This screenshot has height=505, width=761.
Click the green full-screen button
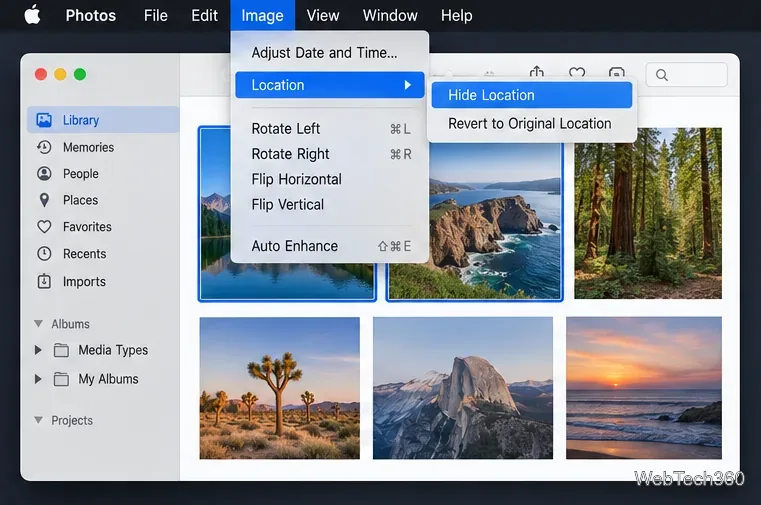[80, 74]
